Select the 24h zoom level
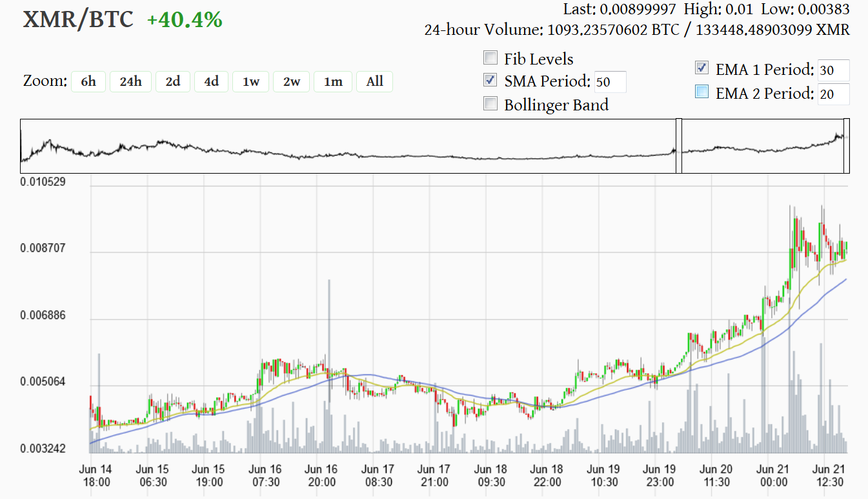 pos(130,81)
